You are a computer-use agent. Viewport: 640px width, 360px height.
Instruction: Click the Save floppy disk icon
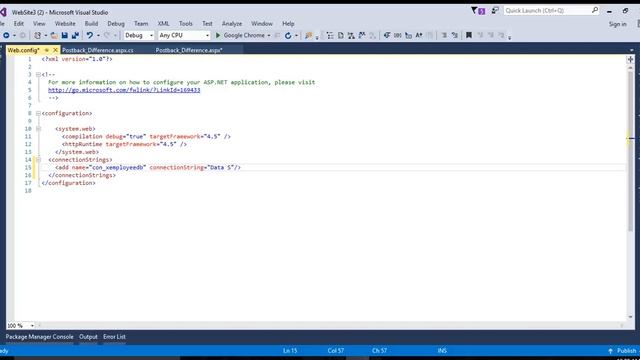tap(64, 36)
